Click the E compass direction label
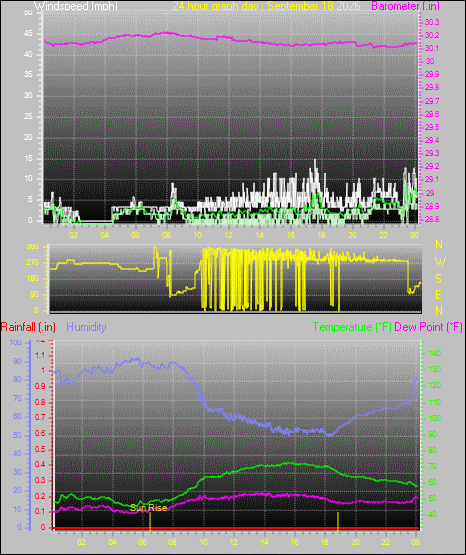This screenshot has width=466, height=555. click(438, 294)
